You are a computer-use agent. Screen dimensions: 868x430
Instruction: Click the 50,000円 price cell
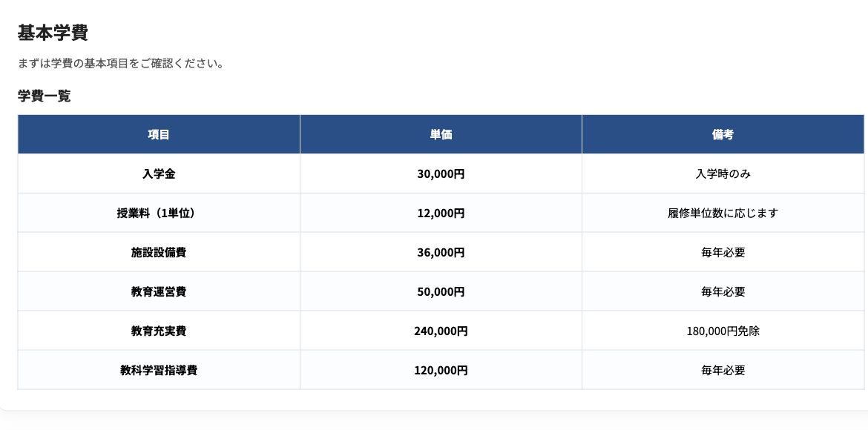[441, 291]
